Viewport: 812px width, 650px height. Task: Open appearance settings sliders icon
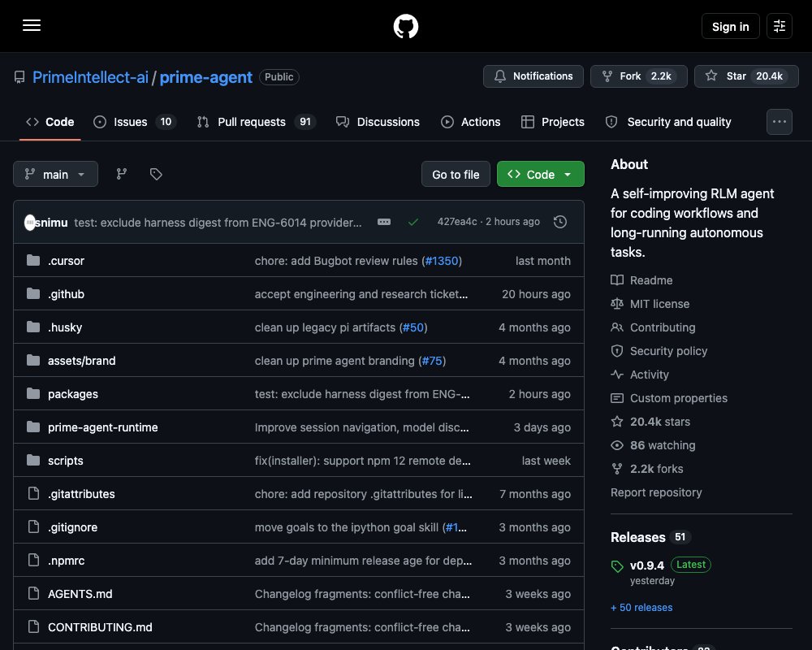(x=779, y=26)
